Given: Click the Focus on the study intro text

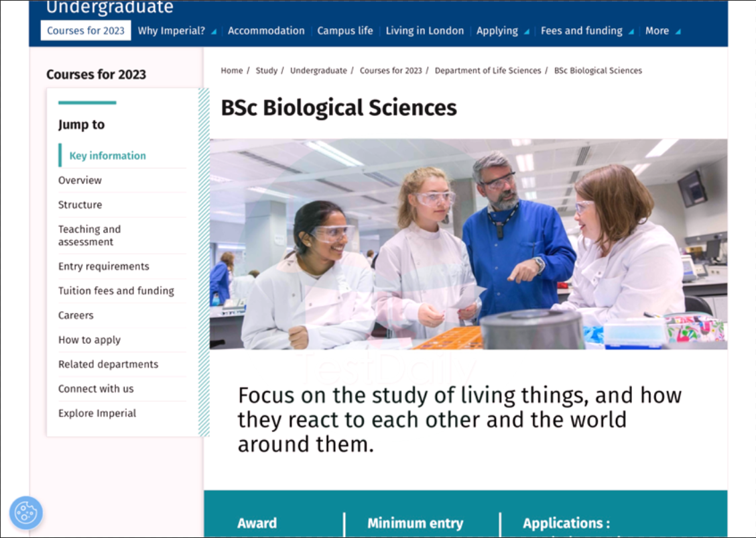Looking at the screenshot, I should pyautogui.click(x=460, y=419).
